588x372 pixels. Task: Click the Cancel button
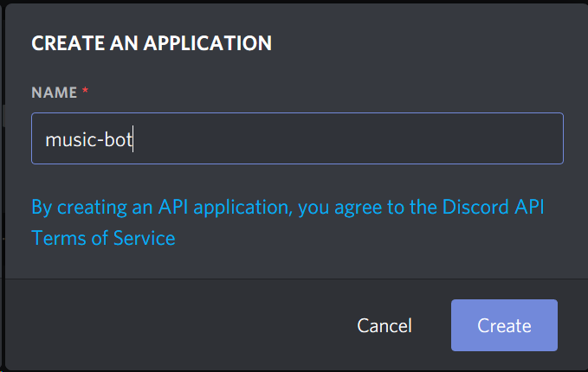[x=384, y=325]
